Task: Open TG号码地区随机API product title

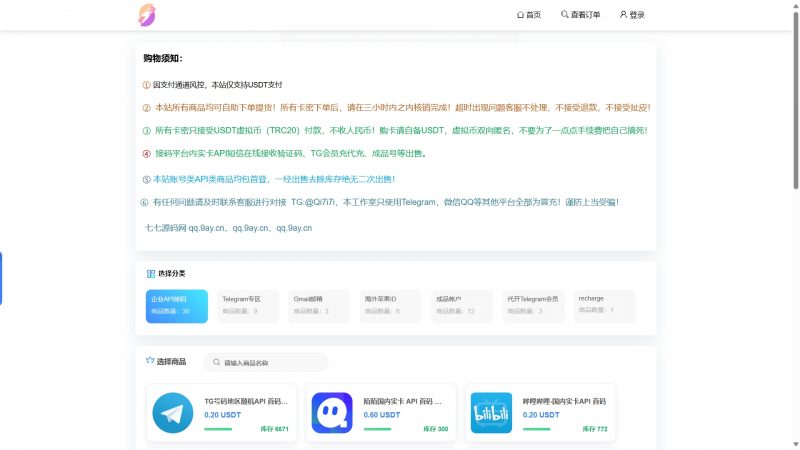Action: (x=246, y=402)
